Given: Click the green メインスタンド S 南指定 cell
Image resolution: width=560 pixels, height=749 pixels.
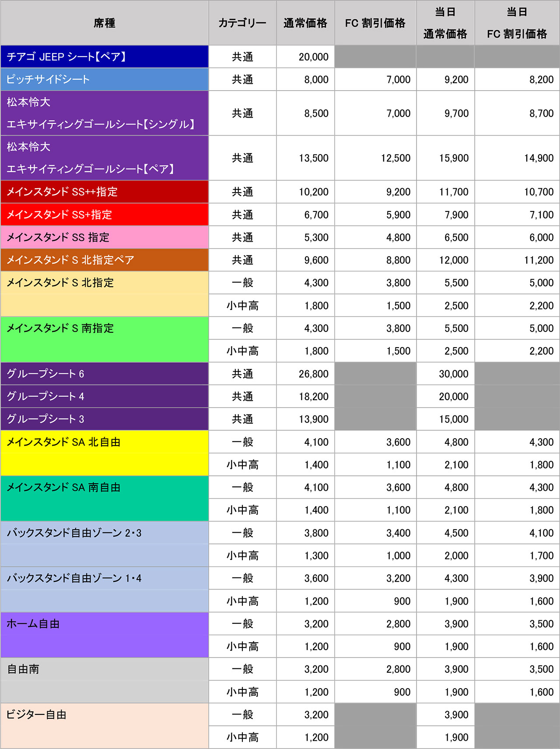Looking at the screenshot, I should click(105, 339).
